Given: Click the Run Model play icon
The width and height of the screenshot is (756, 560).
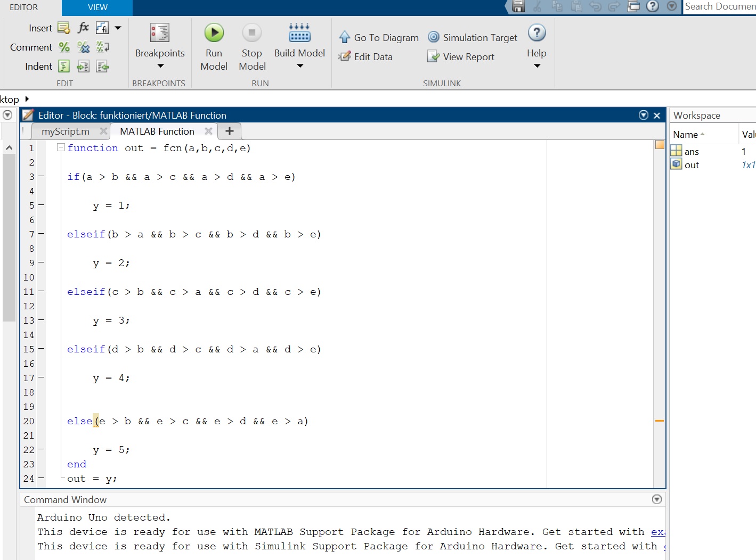Looking at the screenshot, I should click(214, 33).
